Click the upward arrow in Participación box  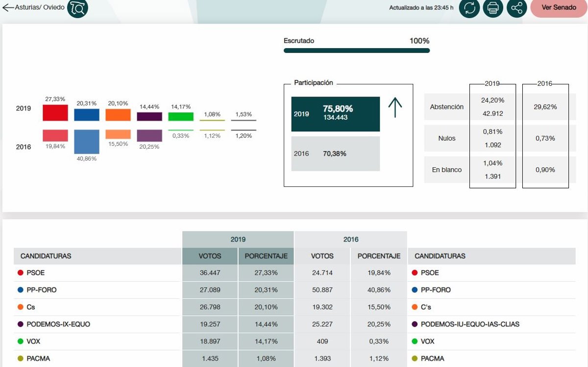(395, 107)
